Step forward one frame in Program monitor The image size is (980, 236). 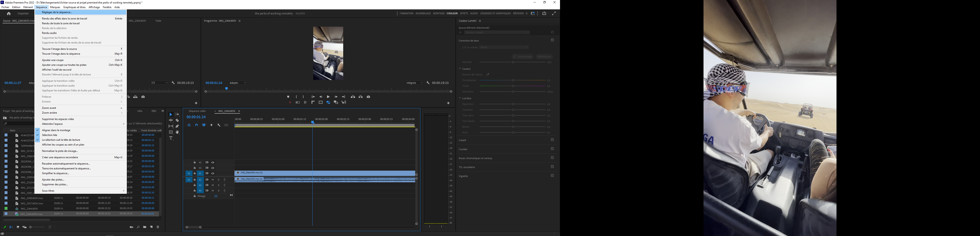(336, 97)
